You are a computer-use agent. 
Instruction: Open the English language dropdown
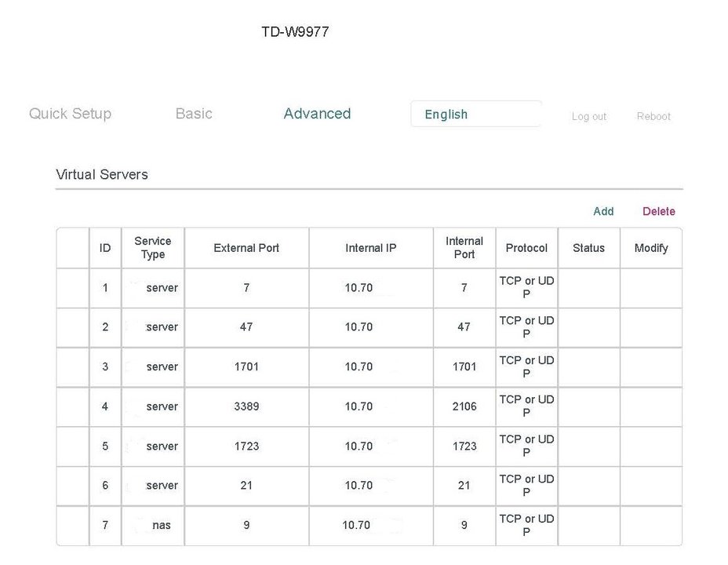476,114
